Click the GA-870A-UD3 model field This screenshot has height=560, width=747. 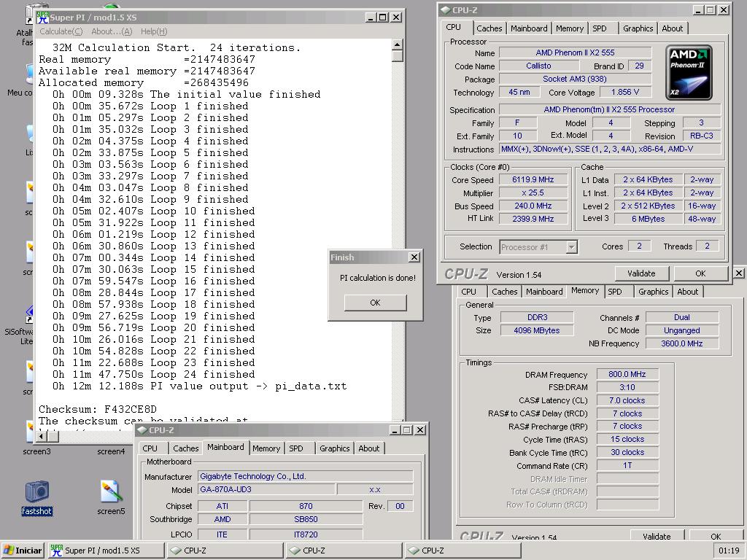point(266,489)
